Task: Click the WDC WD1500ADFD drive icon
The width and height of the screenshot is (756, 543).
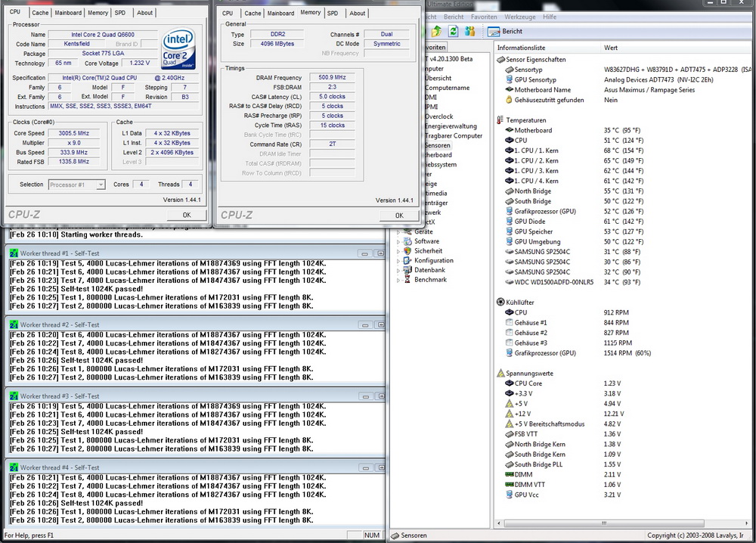Action: (x=509, y=282)
